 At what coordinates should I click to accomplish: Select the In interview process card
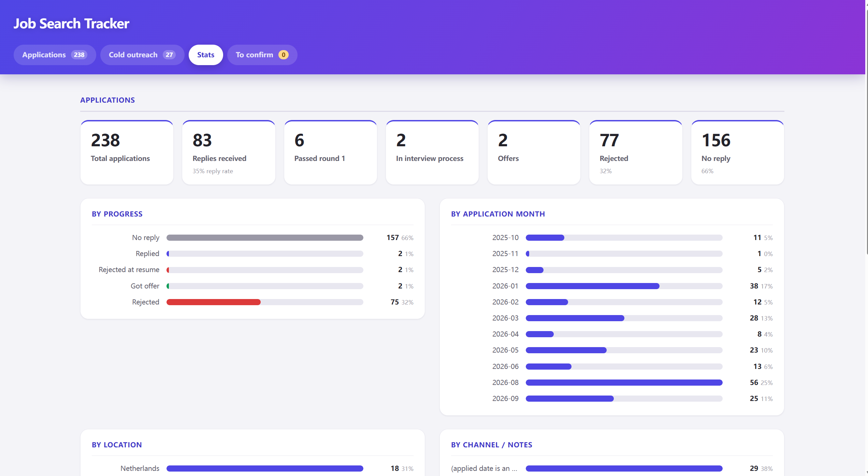pos(432,152)
